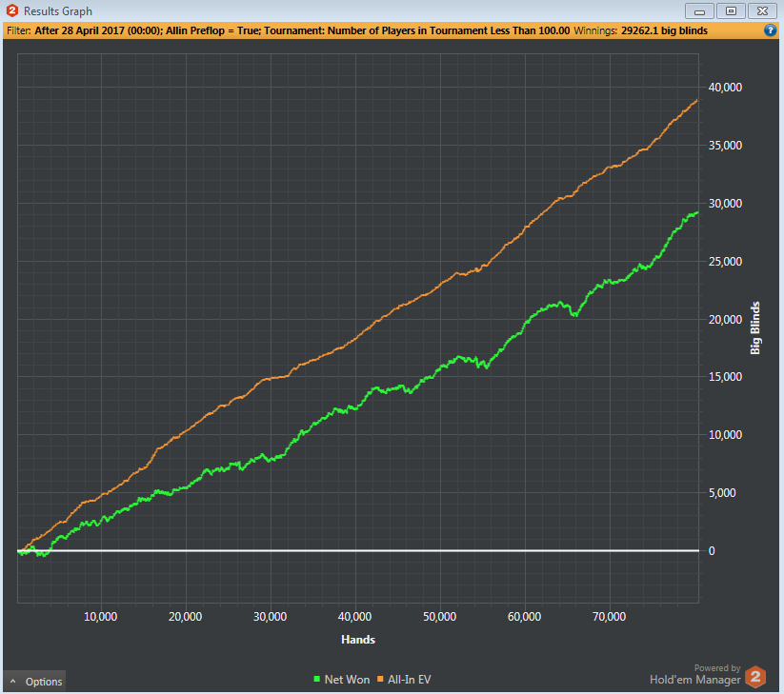This screenshot has height=694, width=784.
Task: Click the 35,000 y-axis label
Action: click(x=725, y=146)
